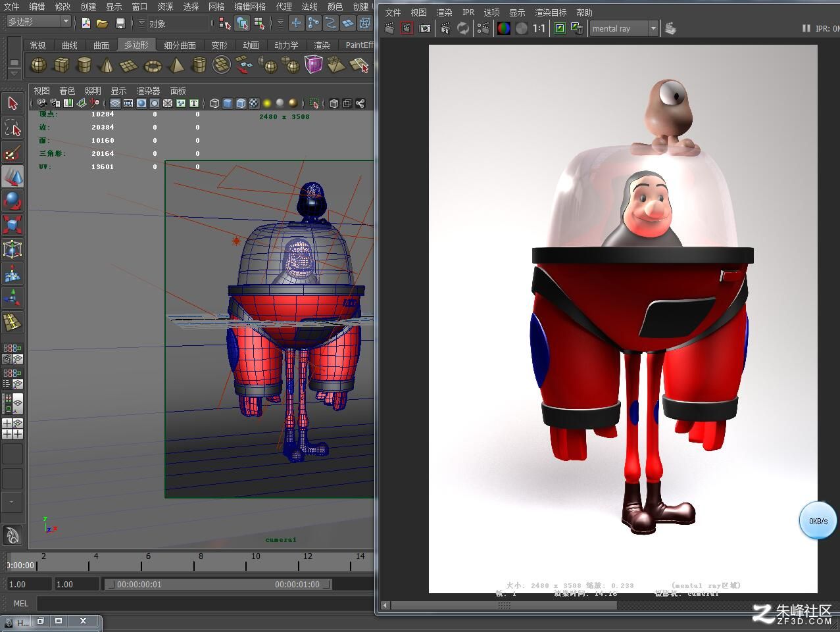This screenshot has width=840, height=632.
Task: Create a polygon sphere from the shelf
Action: pyautogui.click(x=39, y=65)
